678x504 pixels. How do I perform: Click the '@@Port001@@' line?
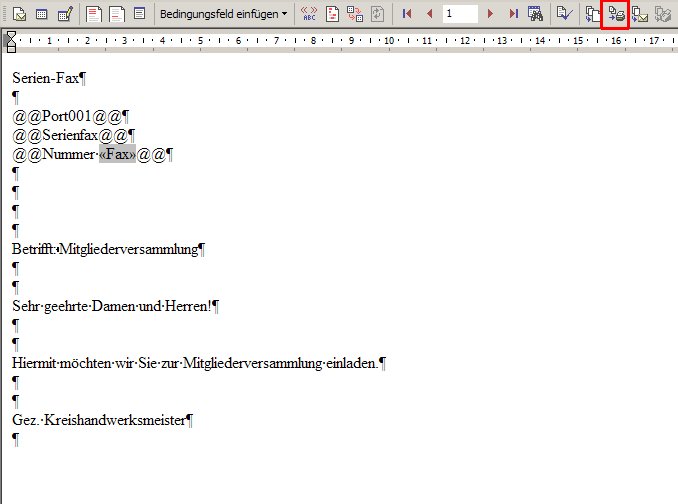coord(67,116)
